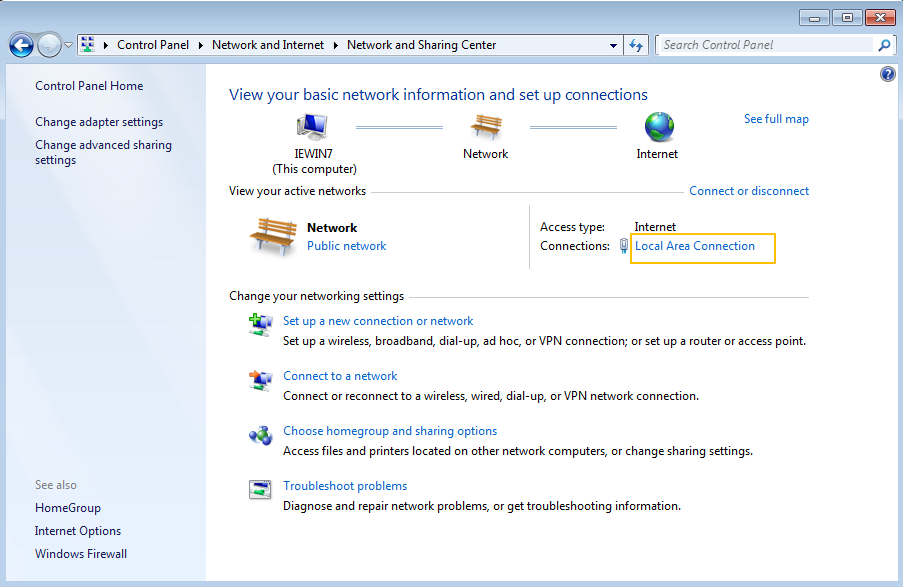Open the address bar history dropdown
The image size is (903, 587).
[x=614, y=45]
